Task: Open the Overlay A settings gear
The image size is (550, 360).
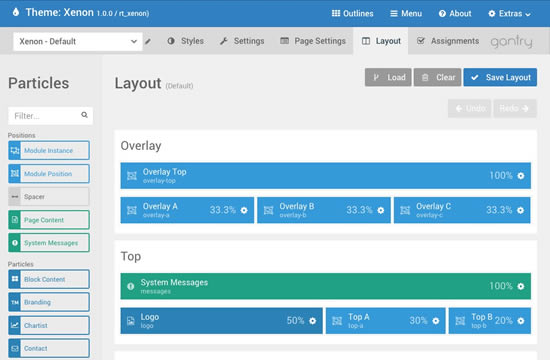Action: click(x=244, y=210)
